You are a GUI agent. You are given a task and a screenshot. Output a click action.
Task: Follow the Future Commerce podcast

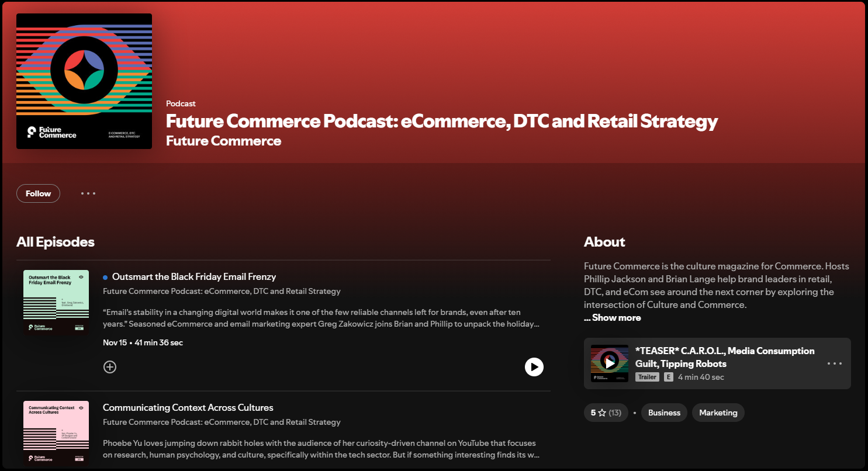38,193
